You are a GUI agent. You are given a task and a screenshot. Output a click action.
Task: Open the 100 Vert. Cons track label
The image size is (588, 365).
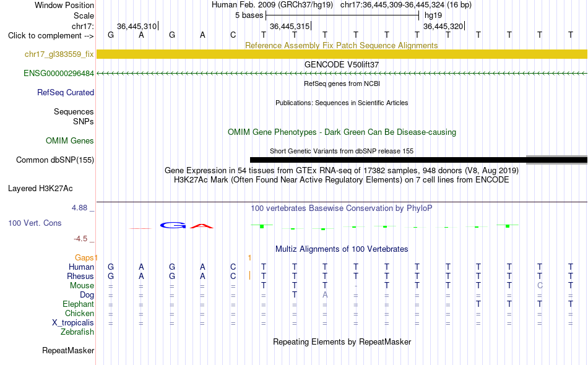click(x=35, y=223)
